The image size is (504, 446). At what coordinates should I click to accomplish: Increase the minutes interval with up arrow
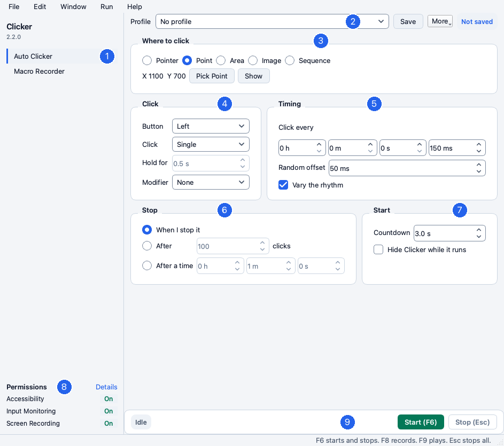370,144
